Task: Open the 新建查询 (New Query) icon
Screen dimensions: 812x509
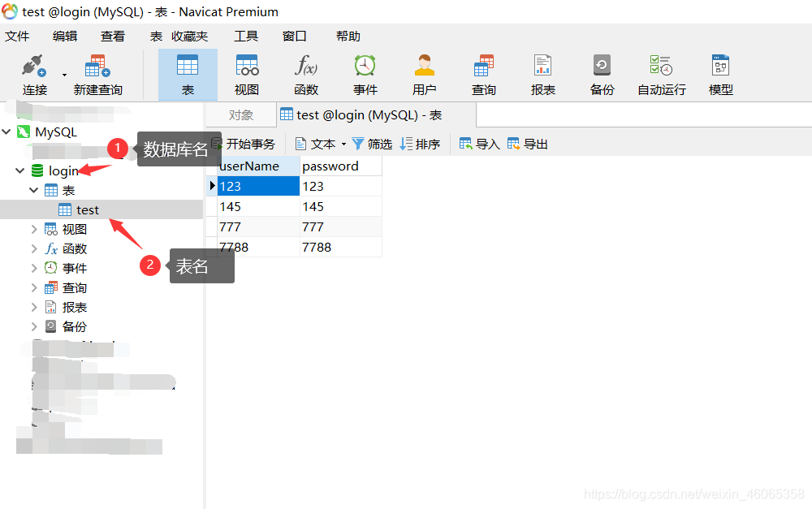Action: point(97,73)
